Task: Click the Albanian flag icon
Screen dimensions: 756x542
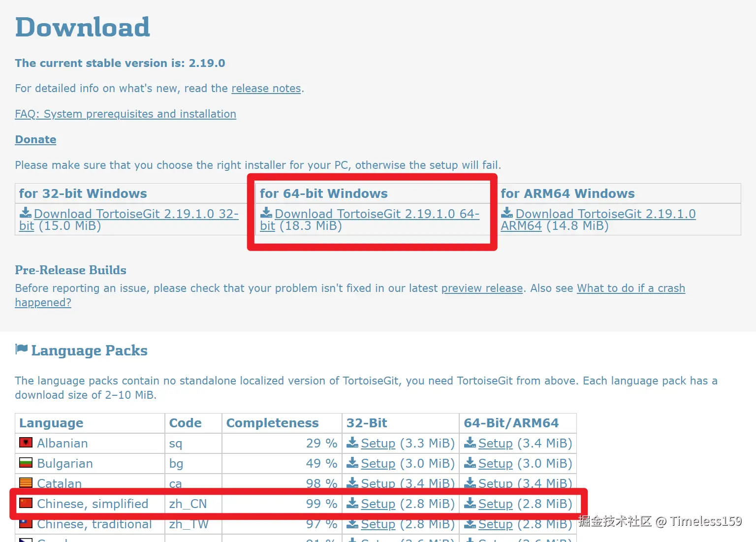Action: (x=26, y=443)
